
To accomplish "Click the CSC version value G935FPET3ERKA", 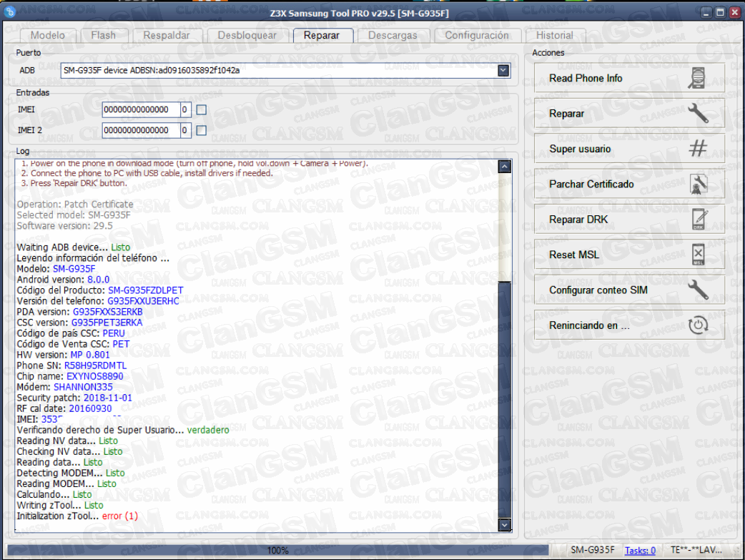I will [107, 323].
